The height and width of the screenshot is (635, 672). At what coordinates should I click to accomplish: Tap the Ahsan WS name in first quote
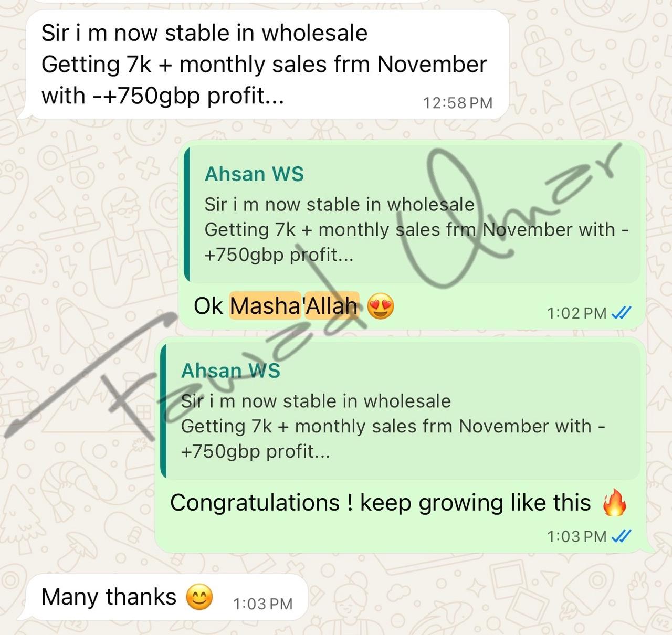254,174
